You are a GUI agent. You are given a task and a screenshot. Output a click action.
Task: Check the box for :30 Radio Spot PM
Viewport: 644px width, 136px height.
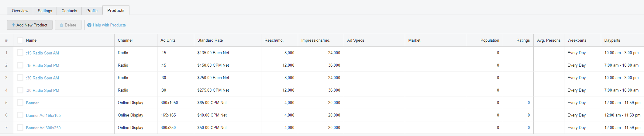click(20, 90)
